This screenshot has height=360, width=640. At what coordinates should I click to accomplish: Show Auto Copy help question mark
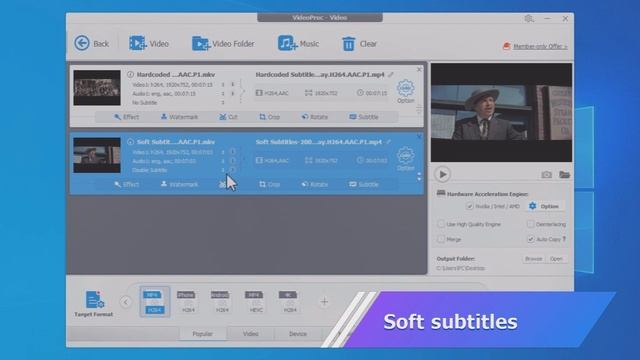pyautogui.click(x=564, y=239)
